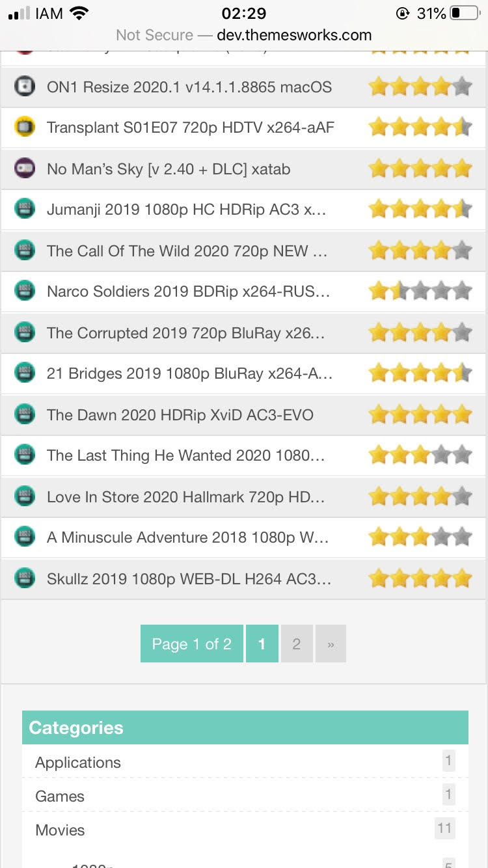The height and width of the screenshot is (868, 488).
Task: Click the movie icon beside The Dawn 2020
Action: 24,414
